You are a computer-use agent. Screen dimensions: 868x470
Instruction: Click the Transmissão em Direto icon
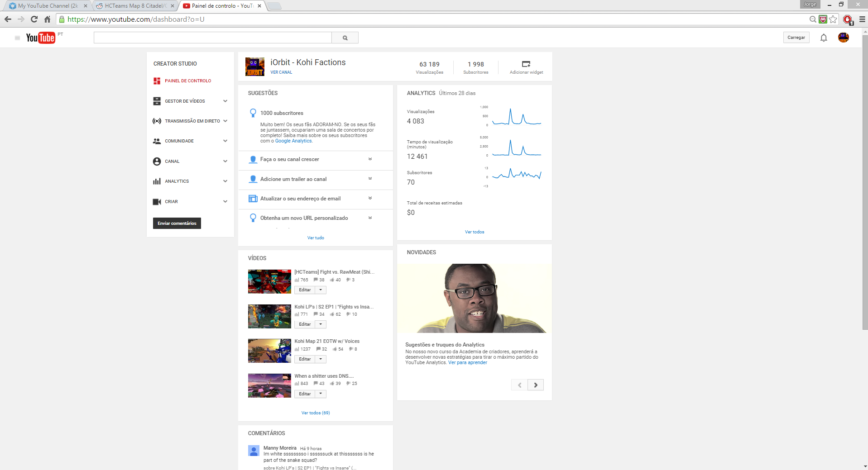(157, 121)
